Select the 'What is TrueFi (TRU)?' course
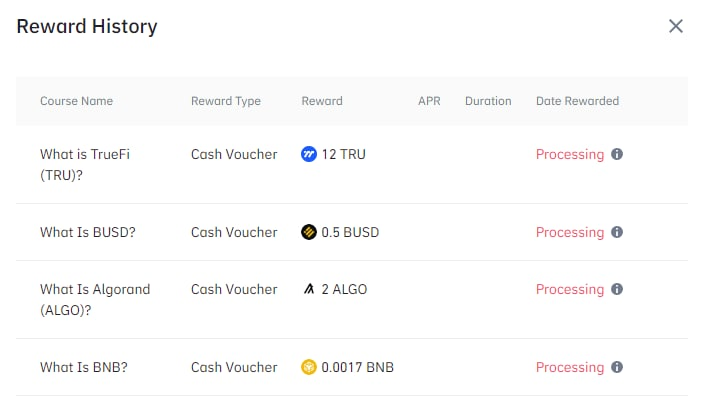The height and width of the screenshot is (398, 712). tap(85, 164)
